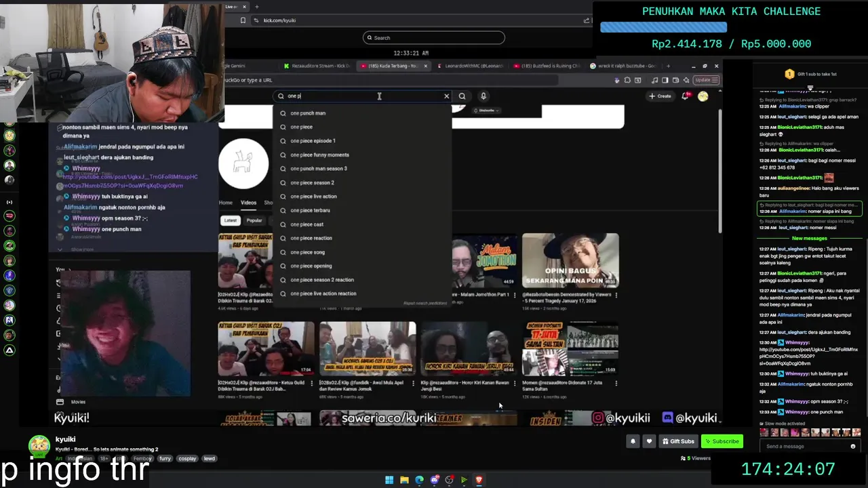Screen dimensions: 868x488
Task: Choose 'one piece live action reaction' suggestion
Action: coord(362,293)
